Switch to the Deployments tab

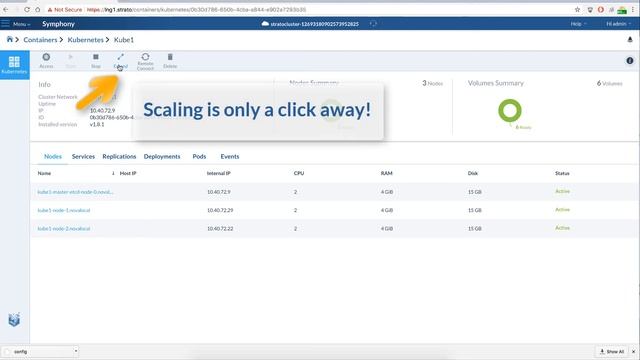tap(162, 156)
